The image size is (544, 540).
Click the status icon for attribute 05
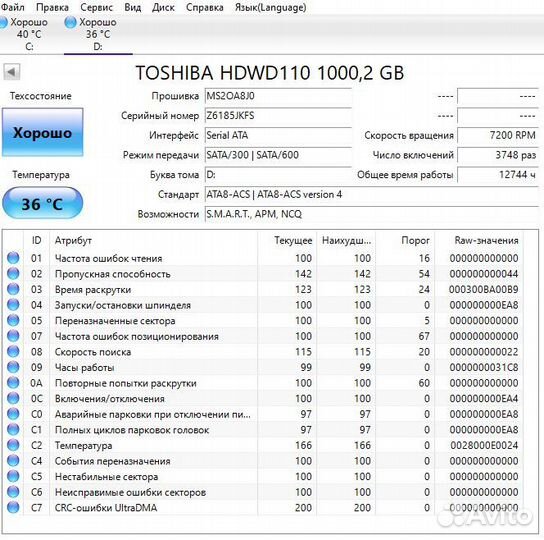click(13, 320)
